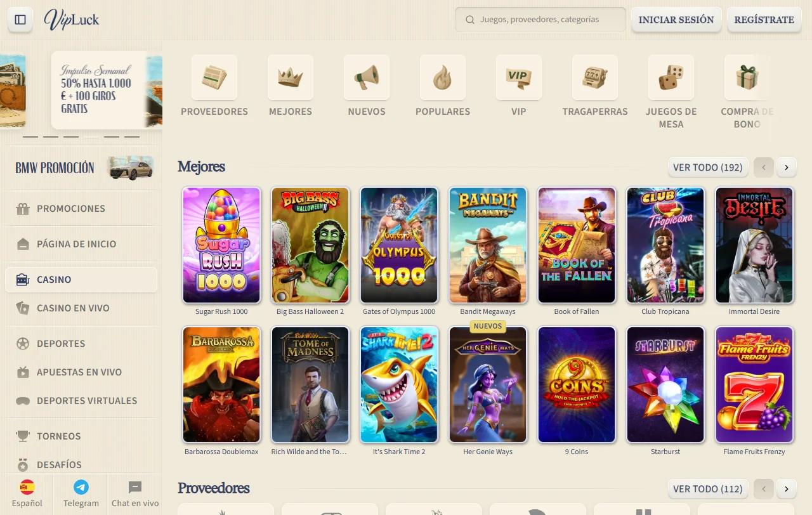Select Casino in the sidebar
812x515 pixels.
click(x=81, y=280)
